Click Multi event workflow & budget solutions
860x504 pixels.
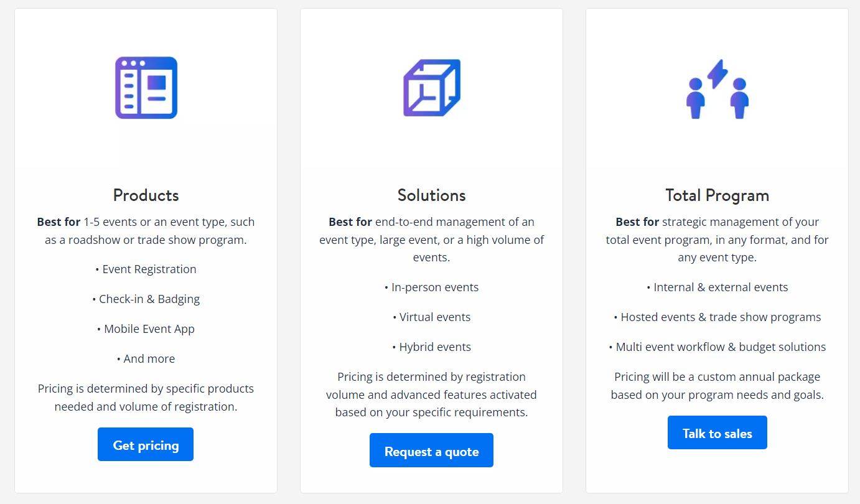click(717, 347)
